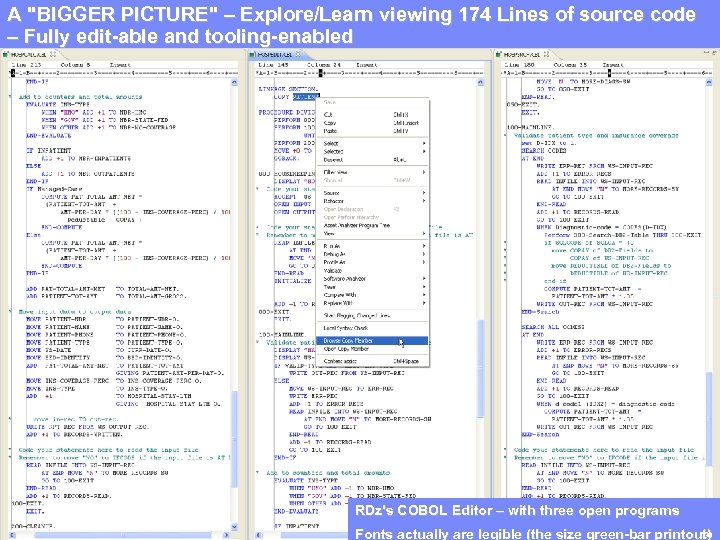Close the left editor tab

point(53,54)
